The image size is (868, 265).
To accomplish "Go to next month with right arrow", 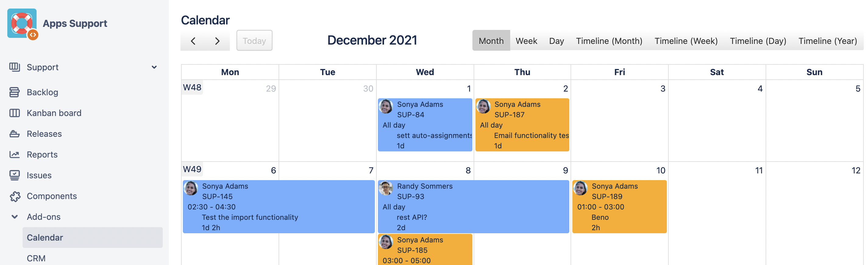I will pyautogui.click(x=217, y=41).
